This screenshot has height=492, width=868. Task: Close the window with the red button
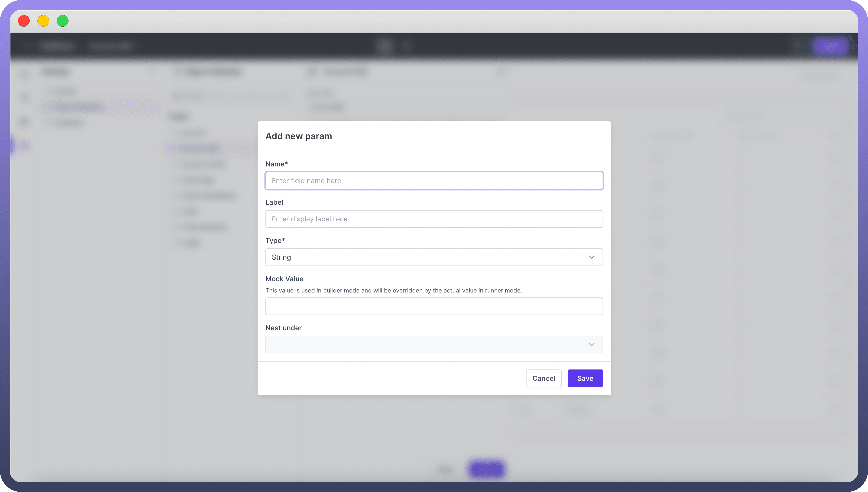click(x=24, y=21)
